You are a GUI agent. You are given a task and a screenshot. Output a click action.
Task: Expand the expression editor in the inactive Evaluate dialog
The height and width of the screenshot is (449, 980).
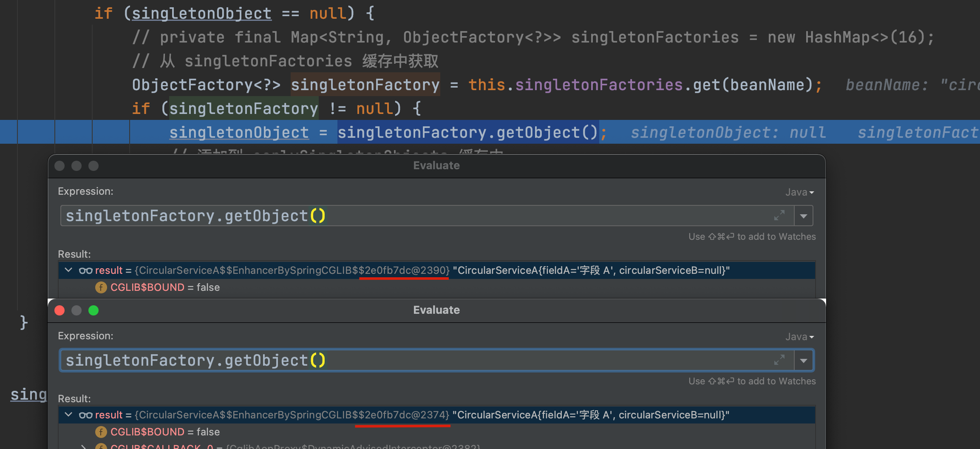click(779, 216)
